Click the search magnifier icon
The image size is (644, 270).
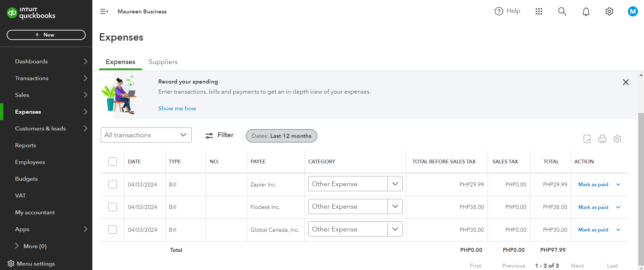(562, 11)
